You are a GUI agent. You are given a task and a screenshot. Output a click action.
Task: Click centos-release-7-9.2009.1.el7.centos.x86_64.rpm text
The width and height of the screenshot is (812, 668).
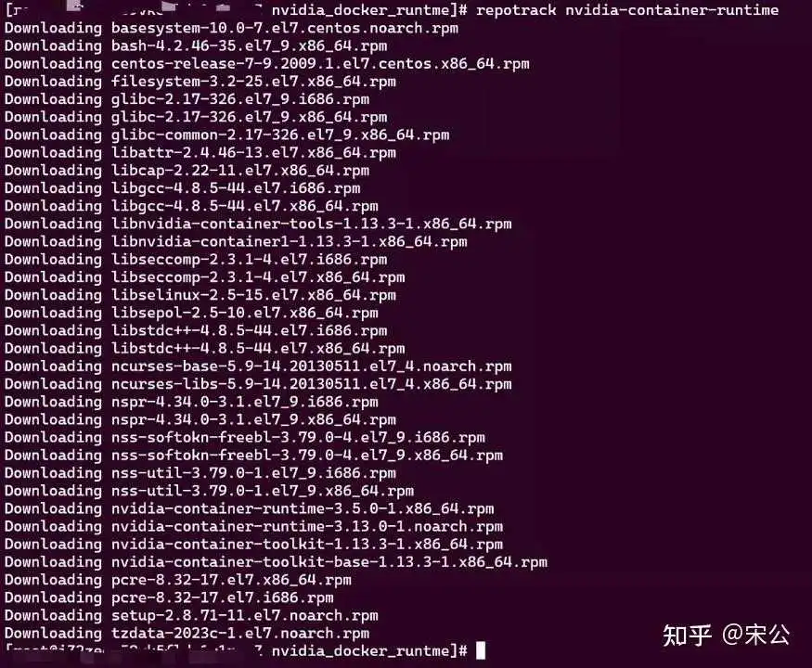pyautogui.click(x=320, y=64)
